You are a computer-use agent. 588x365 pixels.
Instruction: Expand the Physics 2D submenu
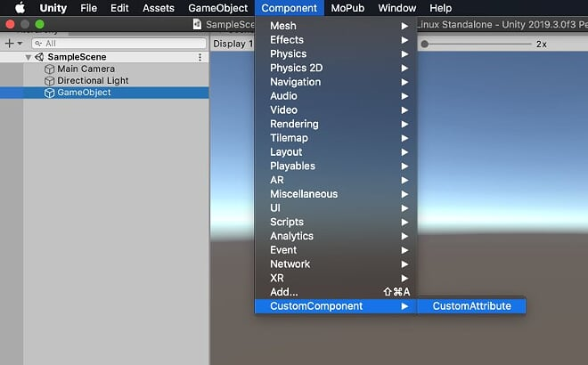[x=336, y=68]
